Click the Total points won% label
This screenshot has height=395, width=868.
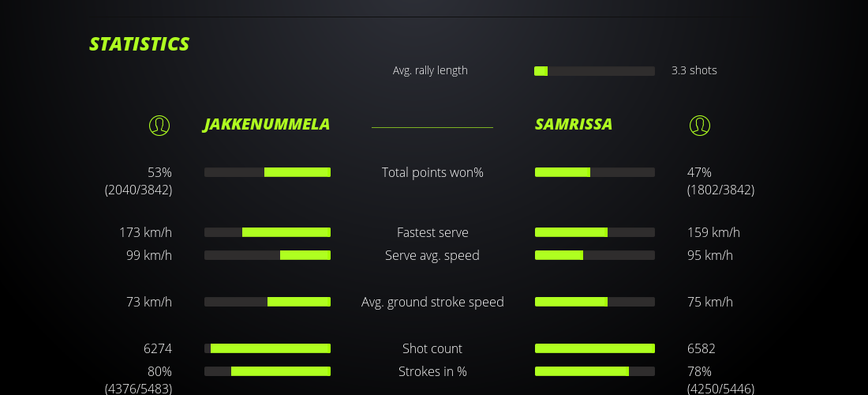coord(432,172)
